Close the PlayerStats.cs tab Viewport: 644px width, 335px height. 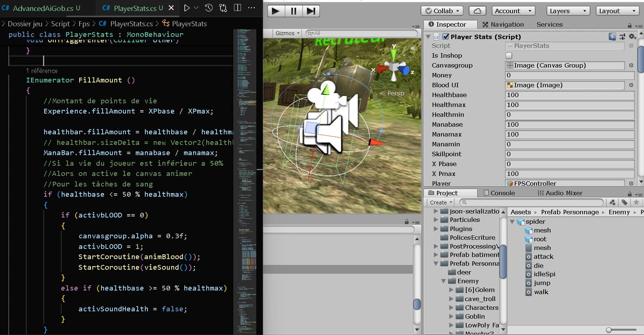[171, 8]
